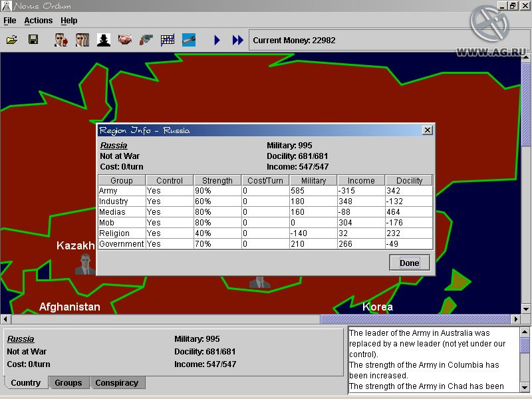Click the map's vertical scrollbar down arrow
The width and height of the screenshot is (532, 399).
(526, 309)
